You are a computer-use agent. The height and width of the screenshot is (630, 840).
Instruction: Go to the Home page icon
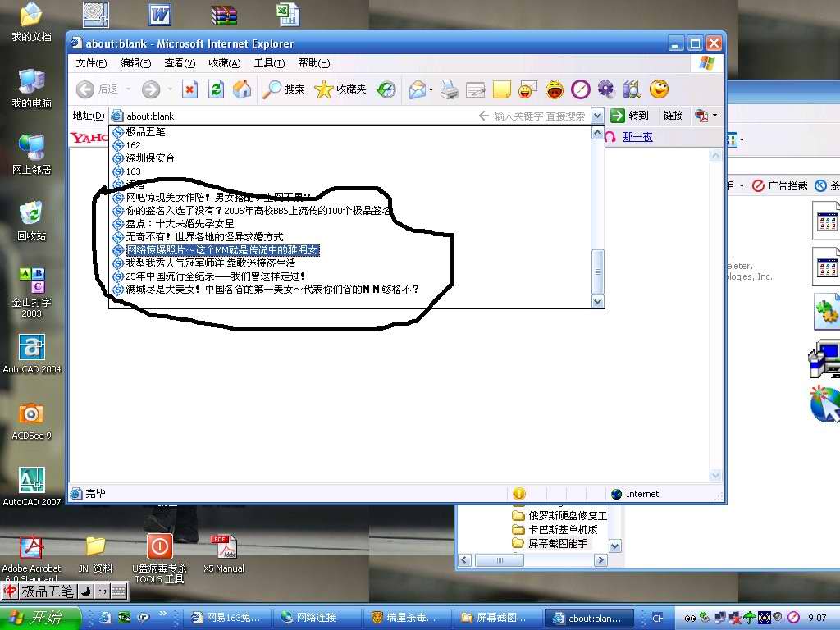tap(242, 89)
